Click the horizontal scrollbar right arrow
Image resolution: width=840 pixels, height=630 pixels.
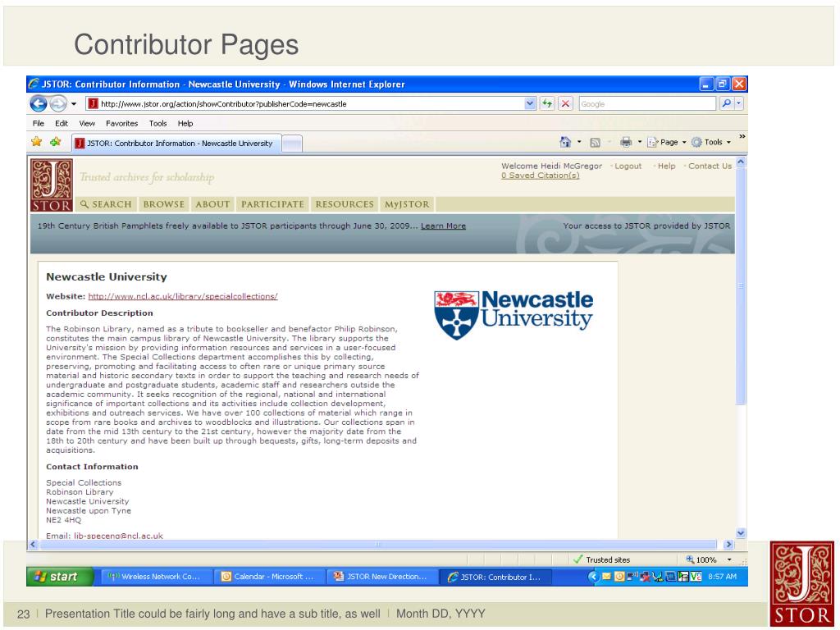[728, 545]
